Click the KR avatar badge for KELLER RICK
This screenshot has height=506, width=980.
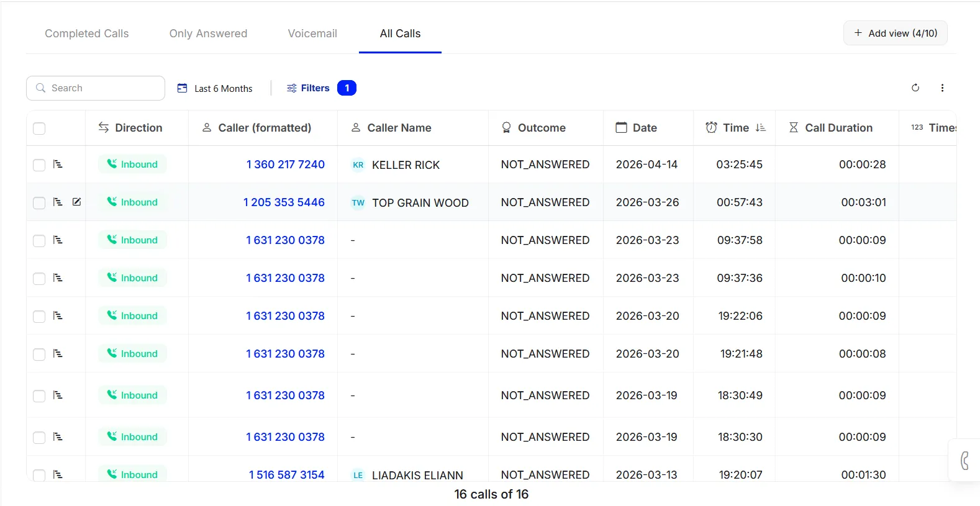click(x=358, y=165)
